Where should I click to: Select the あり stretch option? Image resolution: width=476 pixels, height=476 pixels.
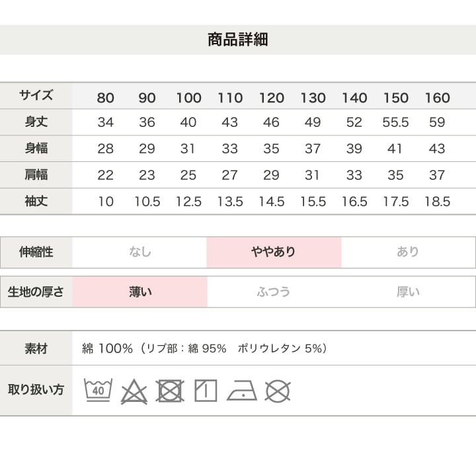tap(408, 252)
